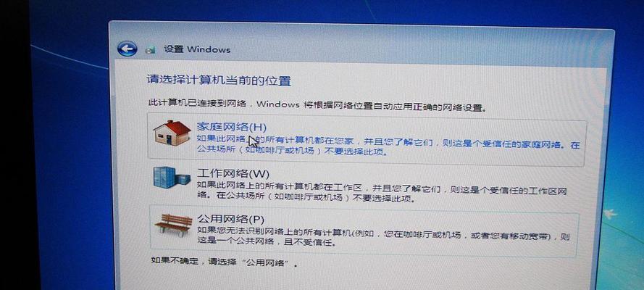Pick the 公用网络(P) option title

click(230, 220)
